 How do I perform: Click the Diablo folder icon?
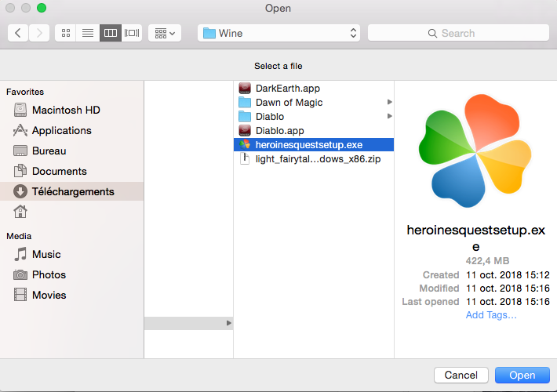pos(245,117)
